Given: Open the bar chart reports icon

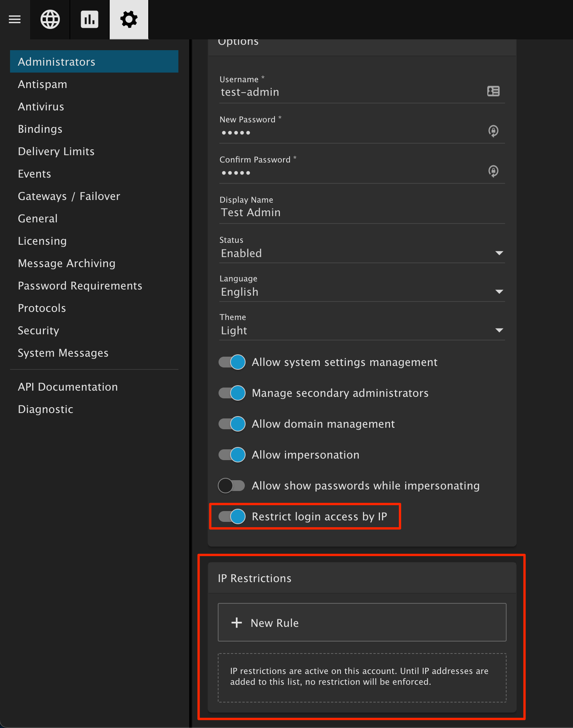Looking at the screenshot, I should pos(90,19).
